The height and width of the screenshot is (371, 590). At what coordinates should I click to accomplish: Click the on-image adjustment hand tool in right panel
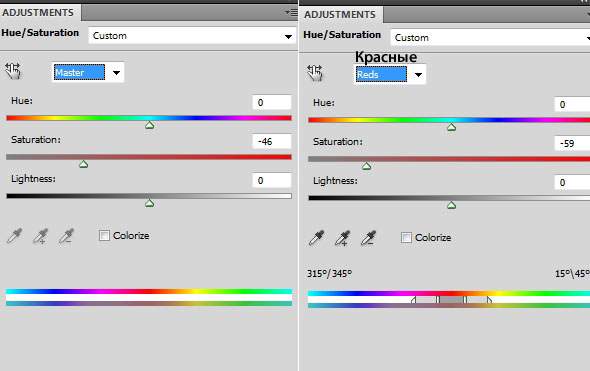[315, 73]
